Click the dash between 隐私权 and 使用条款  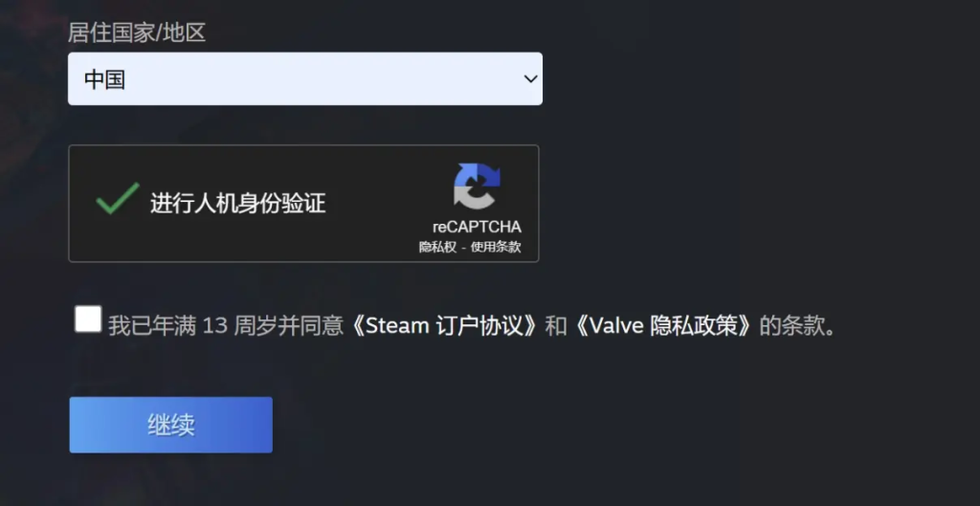tap(464, 247)
